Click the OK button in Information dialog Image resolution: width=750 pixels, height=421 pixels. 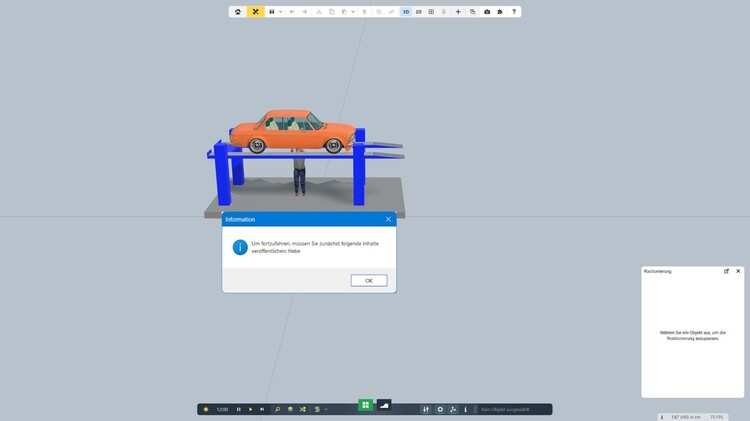368,281
